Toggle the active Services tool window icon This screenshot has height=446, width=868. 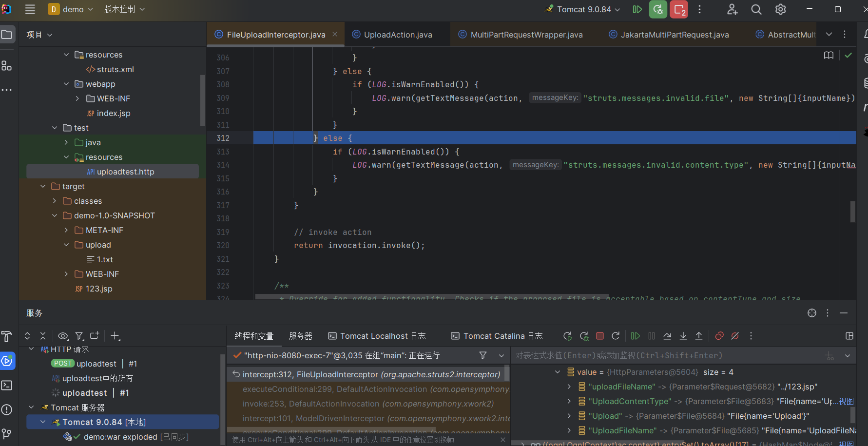click(7, 361)
